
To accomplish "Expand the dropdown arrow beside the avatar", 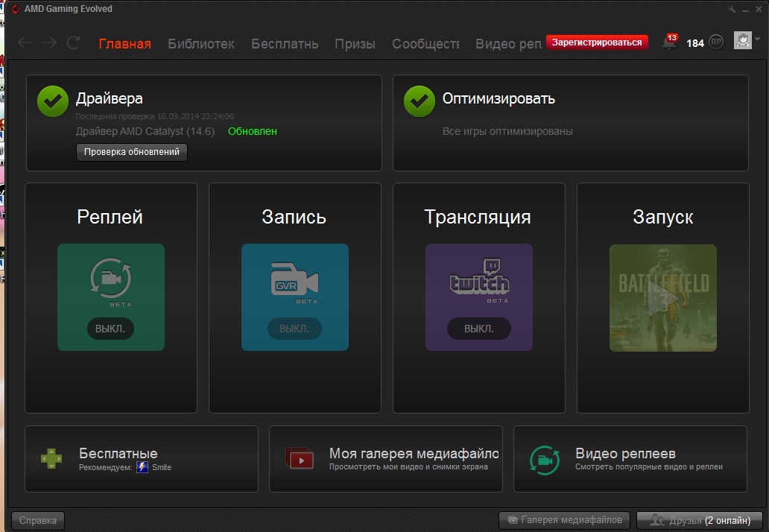I will (x=758, y=39).
